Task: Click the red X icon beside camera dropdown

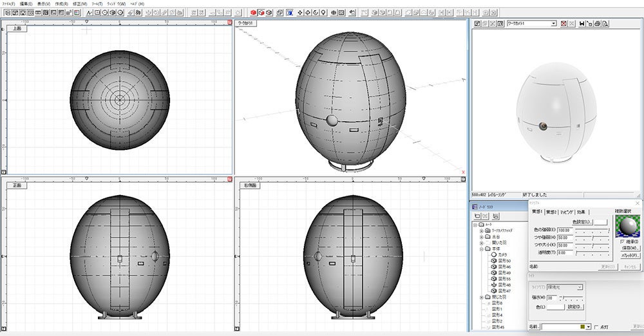Action: [564, 24]
